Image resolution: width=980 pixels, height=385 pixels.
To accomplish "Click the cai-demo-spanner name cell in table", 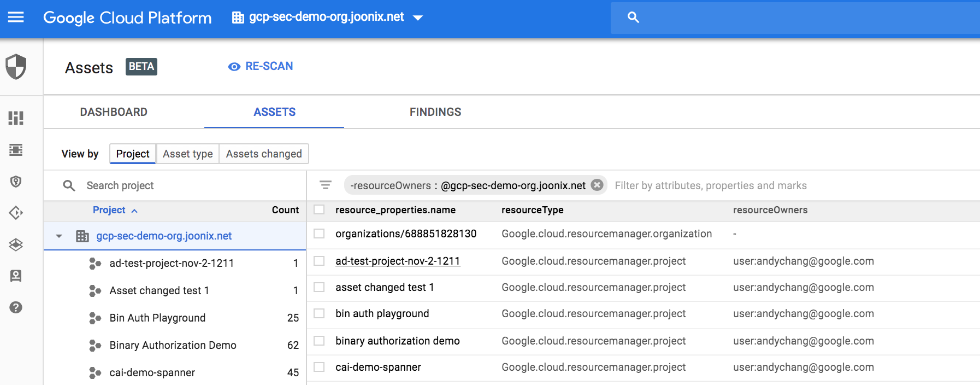I will coord(378,367).
